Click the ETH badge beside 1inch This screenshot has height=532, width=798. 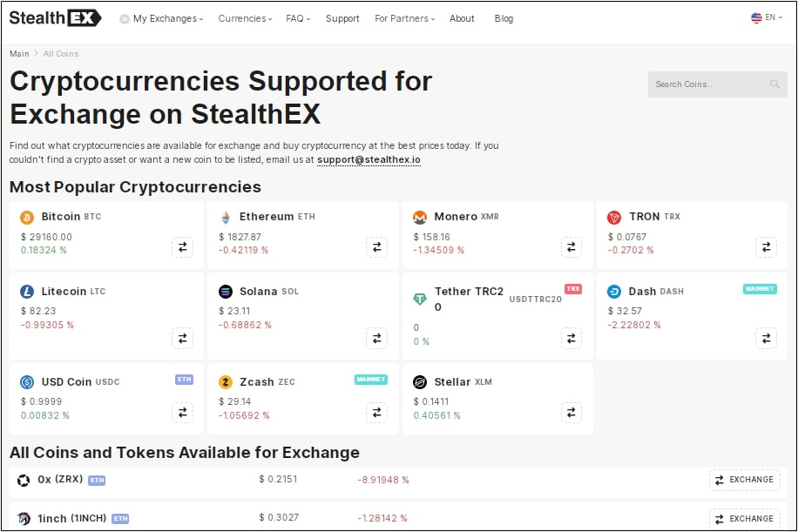pyautogui.click(x=120, y=519)
